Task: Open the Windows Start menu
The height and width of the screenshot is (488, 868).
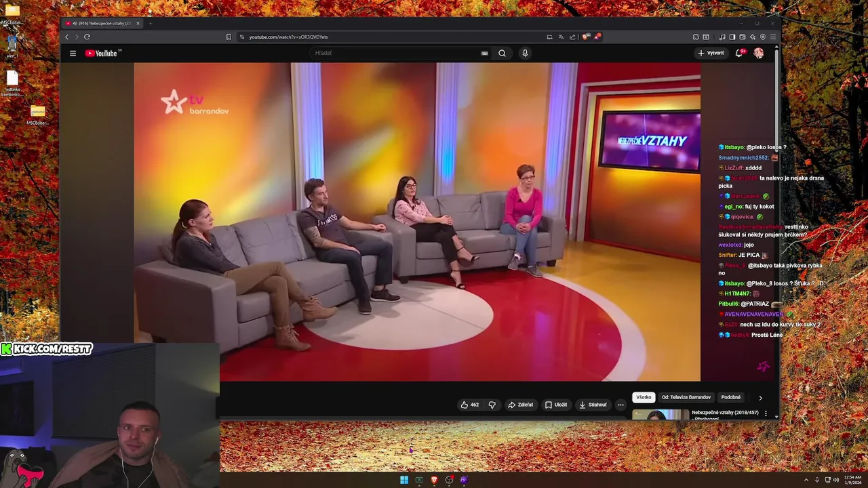Action: (404, 480)
